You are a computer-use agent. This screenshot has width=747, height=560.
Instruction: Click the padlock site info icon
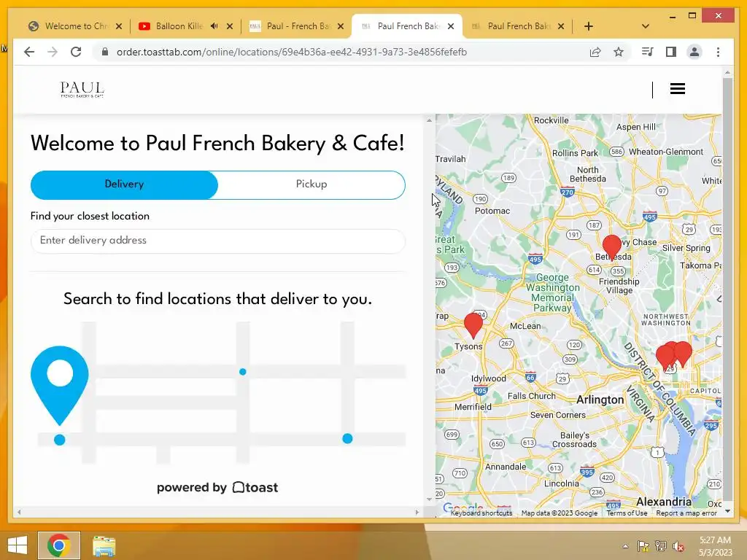point(105,52)
